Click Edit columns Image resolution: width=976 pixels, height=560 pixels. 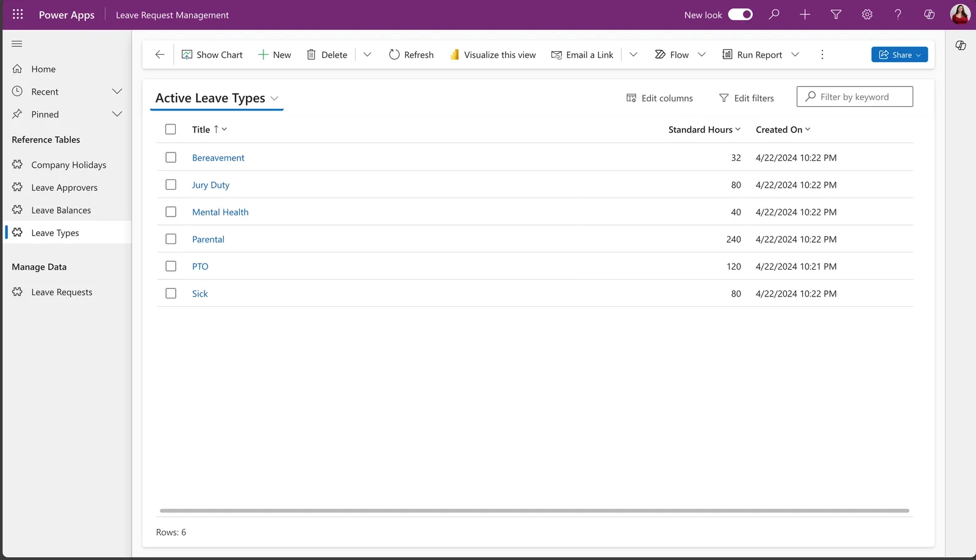659,98
